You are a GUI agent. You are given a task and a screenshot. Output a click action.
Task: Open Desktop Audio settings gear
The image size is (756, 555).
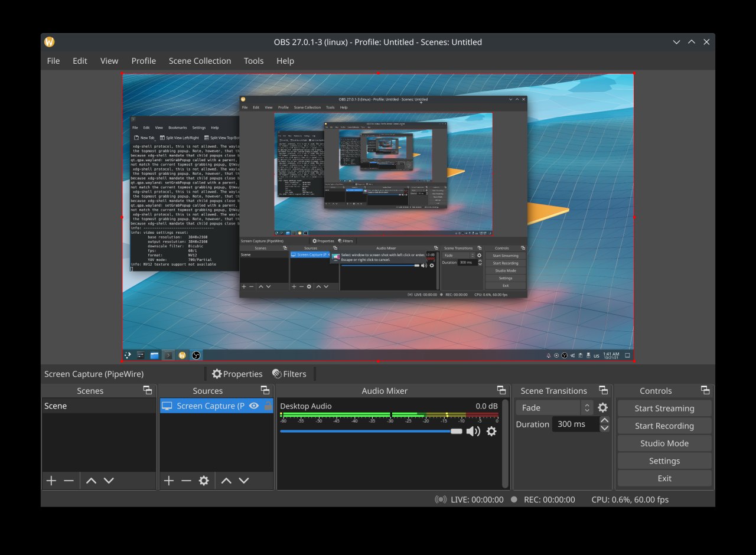click(491, 432)
